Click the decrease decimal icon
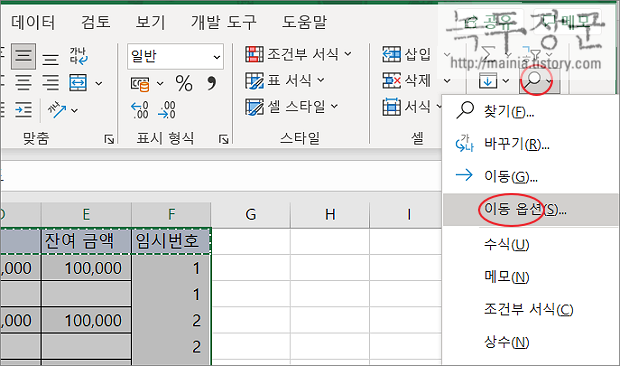The width and height of the screenshot is (620, 366). [x=166, y=110]
